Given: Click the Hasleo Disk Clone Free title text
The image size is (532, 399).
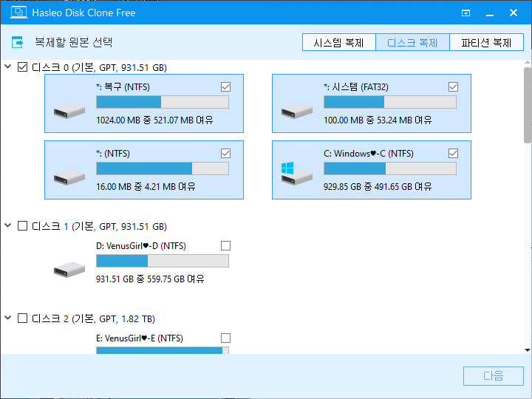Looking at the screenshot, I should click(83, 13).
